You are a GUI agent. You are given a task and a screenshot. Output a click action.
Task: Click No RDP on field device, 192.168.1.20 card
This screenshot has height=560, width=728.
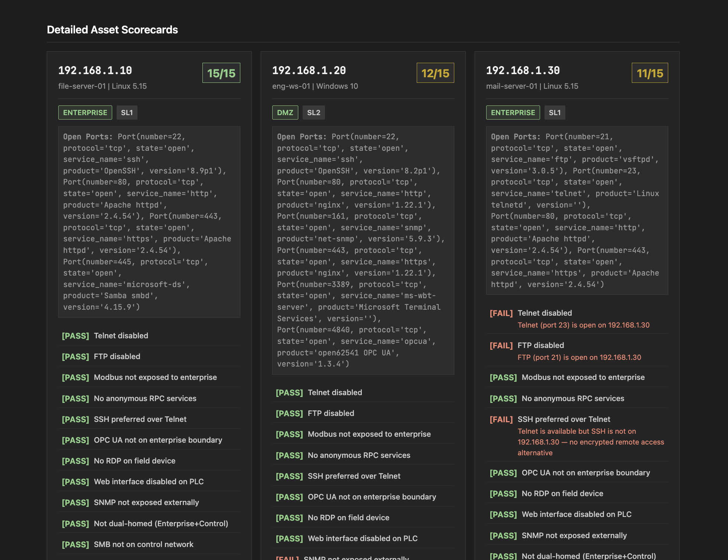tap(363, 518)
